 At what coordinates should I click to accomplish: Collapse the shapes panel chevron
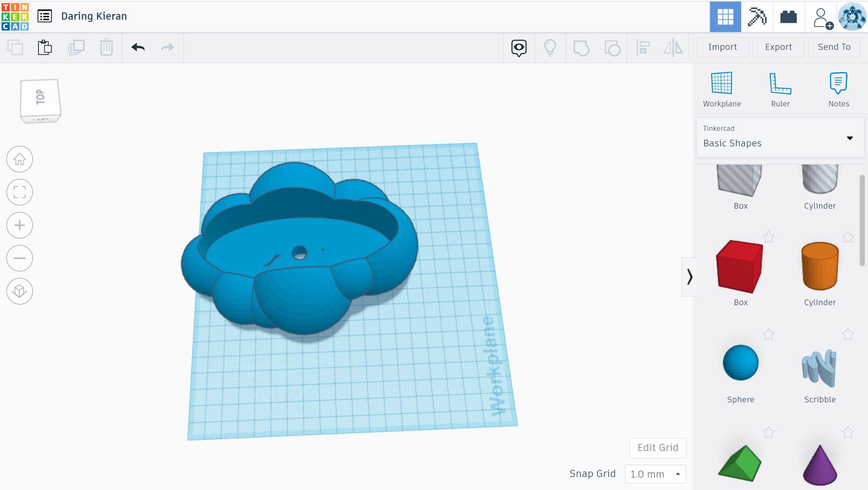[689, 277]
